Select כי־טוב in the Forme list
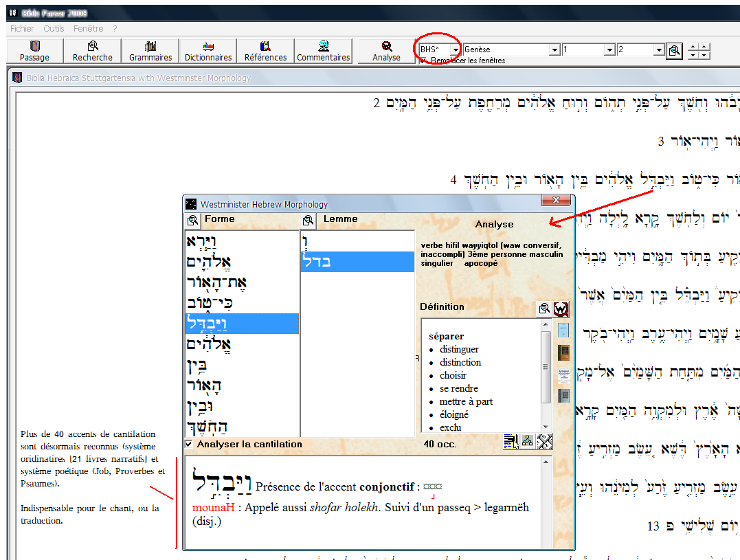Screen dimensions: 740x560 pos(242,302)
